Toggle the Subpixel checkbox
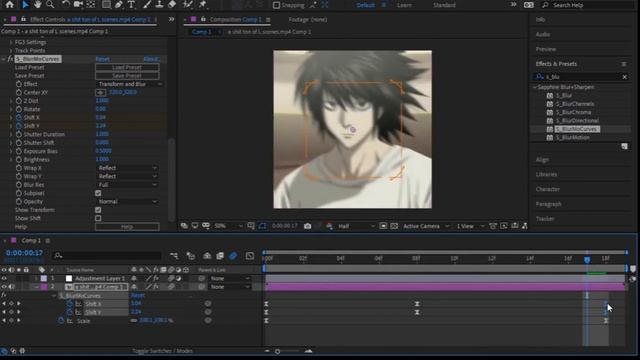Viewport: 640px width, 360px height. click(x=98, y=193)
